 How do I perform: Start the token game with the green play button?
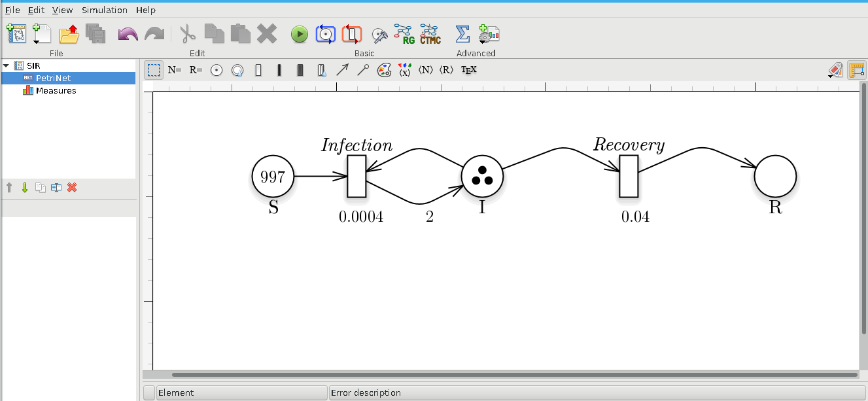point(299,34)
